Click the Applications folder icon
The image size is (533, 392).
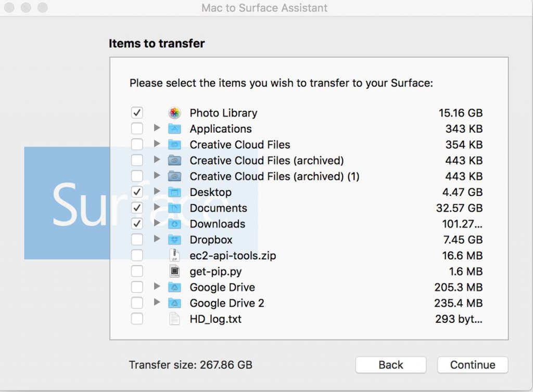tap(174, 128)
